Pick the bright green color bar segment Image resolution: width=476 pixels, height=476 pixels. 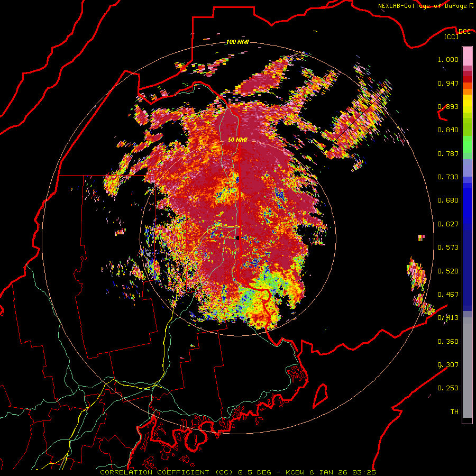pyautogui.click(x=467, y=145)
